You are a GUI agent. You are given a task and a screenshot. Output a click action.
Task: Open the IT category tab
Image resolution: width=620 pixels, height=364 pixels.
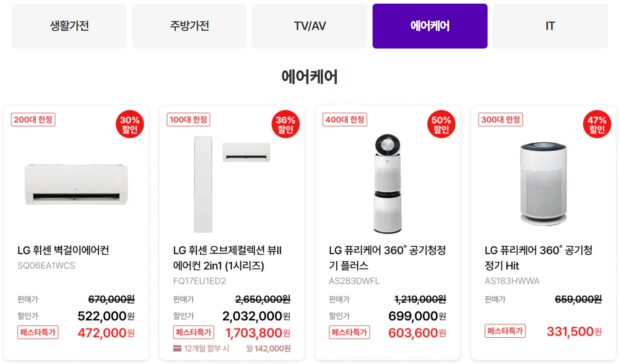550,25
